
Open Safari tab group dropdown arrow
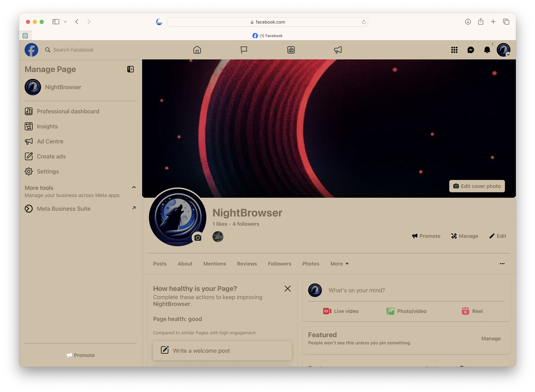(x=65, y=22)
